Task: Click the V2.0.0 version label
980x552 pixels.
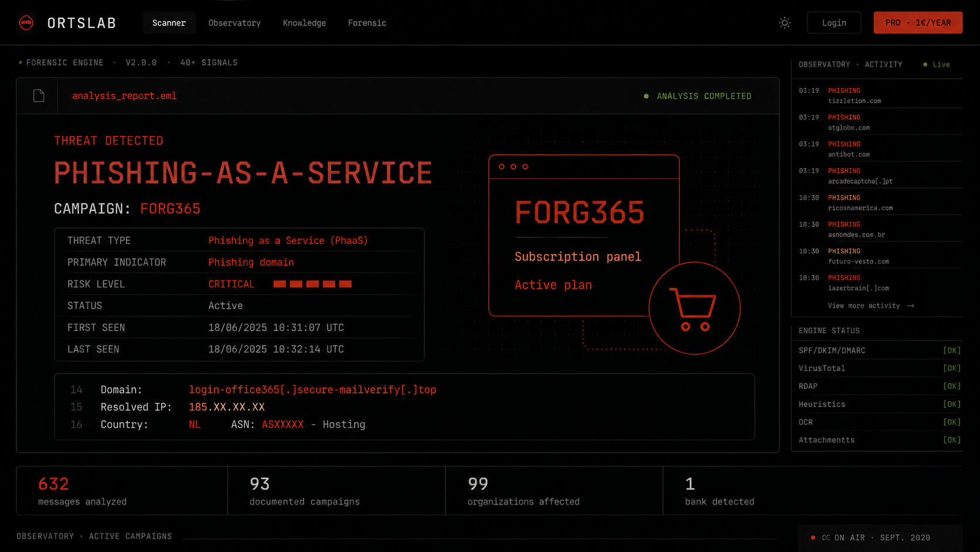Action: [141, 63]
